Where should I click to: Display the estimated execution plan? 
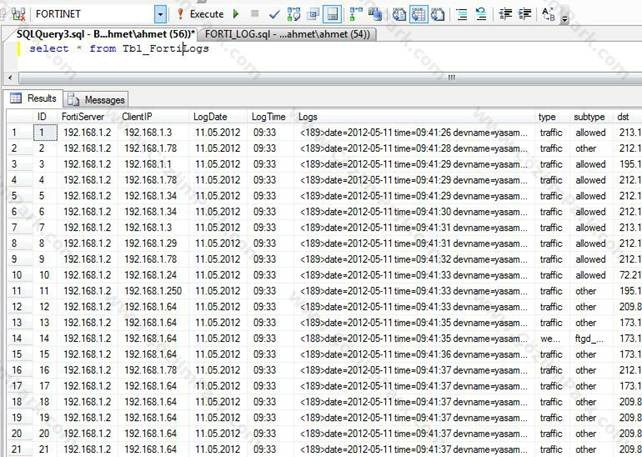click(x=294, y=14)
